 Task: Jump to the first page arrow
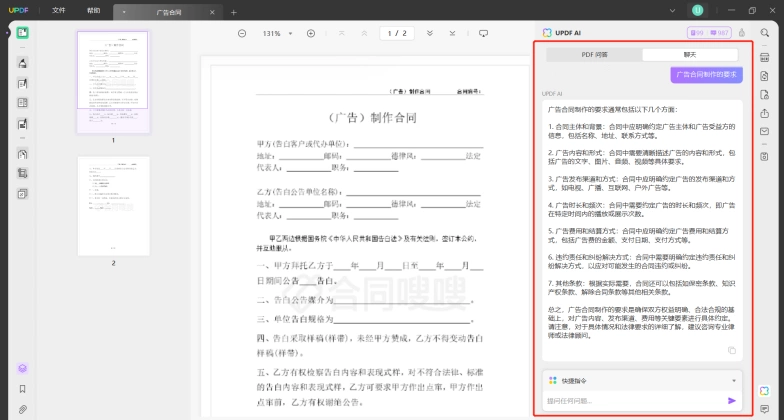point(342,34)
